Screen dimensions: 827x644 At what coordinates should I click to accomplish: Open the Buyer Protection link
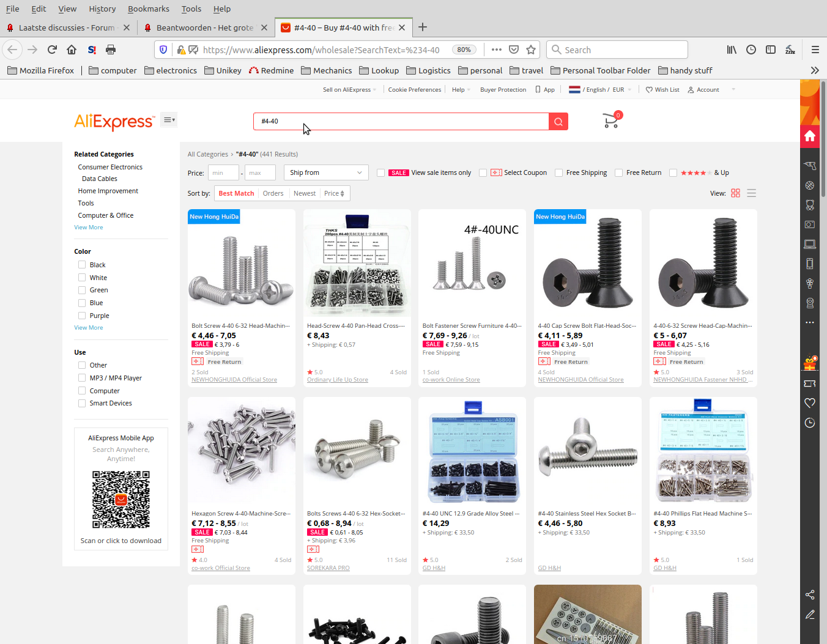click(x=503, y=90)
